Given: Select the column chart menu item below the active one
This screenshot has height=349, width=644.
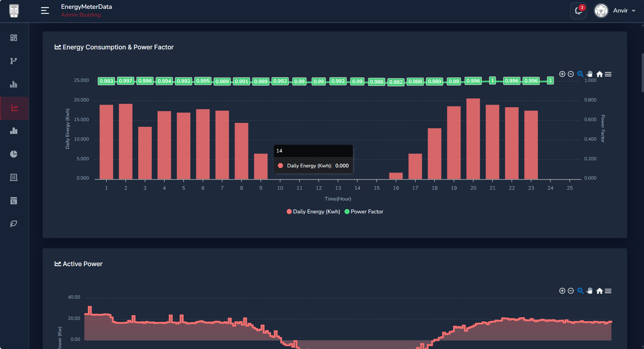Looking at the screenshot, I should (14, 131).
